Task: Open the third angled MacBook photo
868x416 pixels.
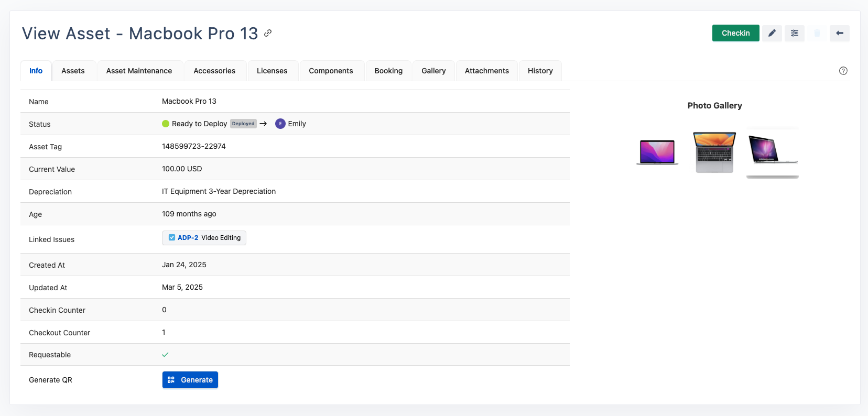Action: point(772,152)
